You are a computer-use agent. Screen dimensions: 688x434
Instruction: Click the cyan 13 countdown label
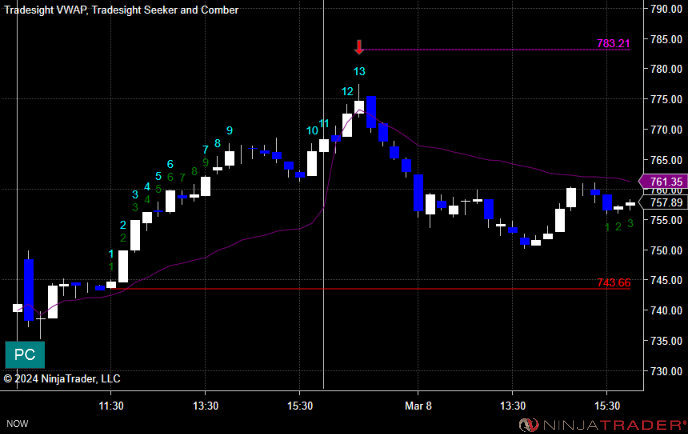pyautogui.click(x=359, y=71)
